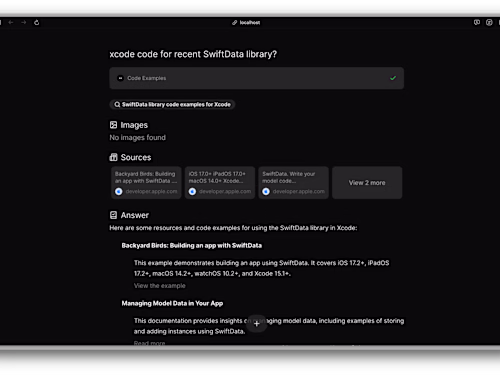Click the No images found text

[137, 137]
